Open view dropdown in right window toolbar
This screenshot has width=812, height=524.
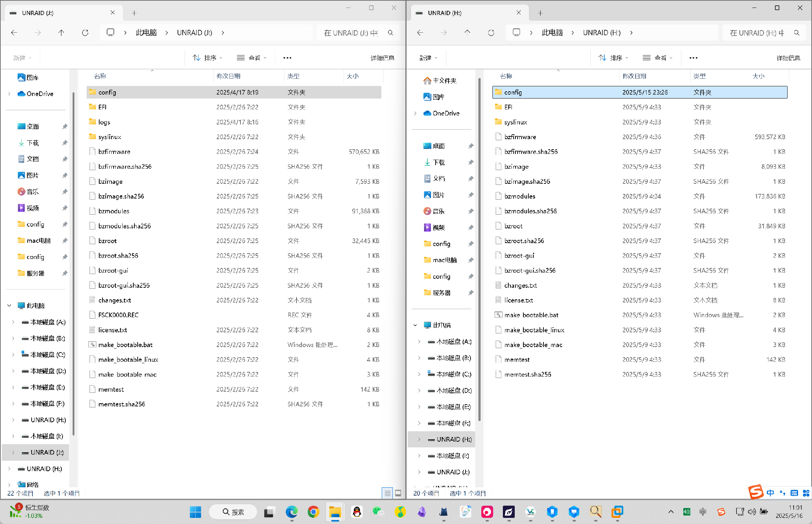coord(657,58)
